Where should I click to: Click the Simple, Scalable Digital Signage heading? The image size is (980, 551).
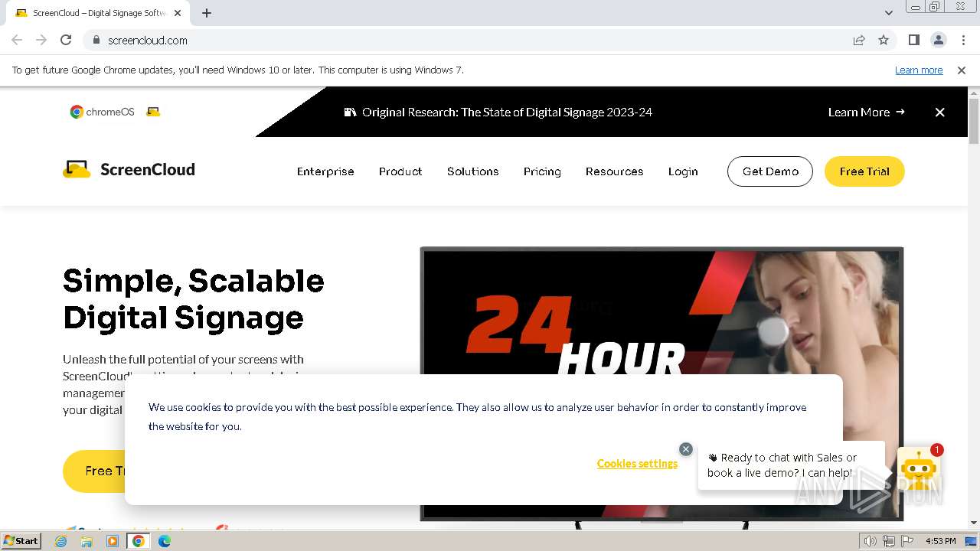tap(194, 299)
